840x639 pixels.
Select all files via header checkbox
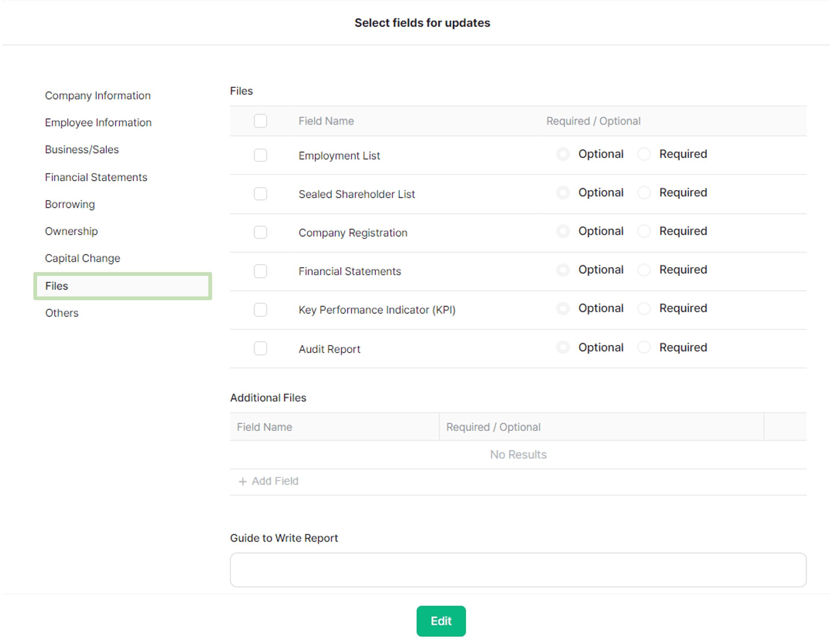point(260,121)
